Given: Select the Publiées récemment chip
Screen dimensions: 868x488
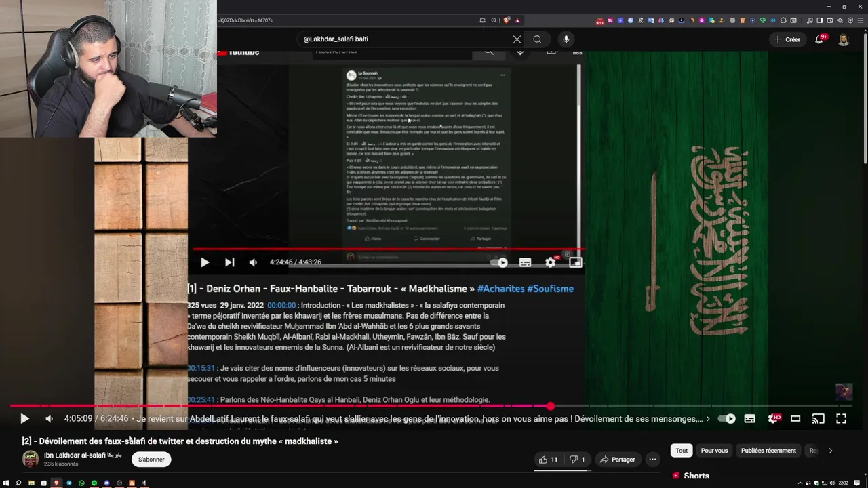Looking at the screenshot, I should click(x=768, y=451).
